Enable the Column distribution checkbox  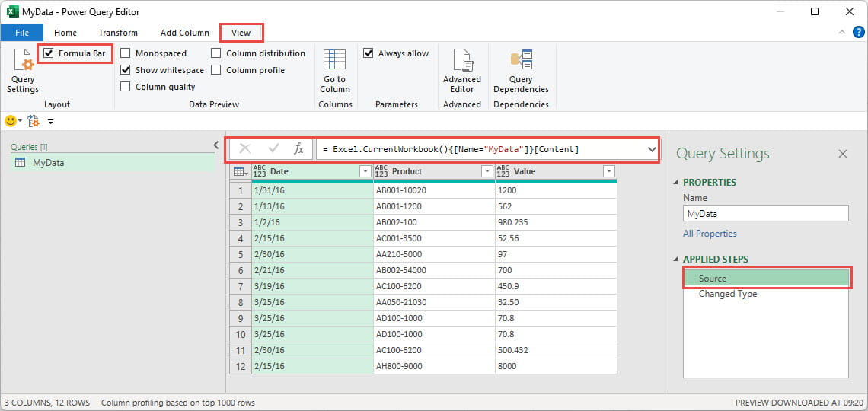[x=216, y=53]
